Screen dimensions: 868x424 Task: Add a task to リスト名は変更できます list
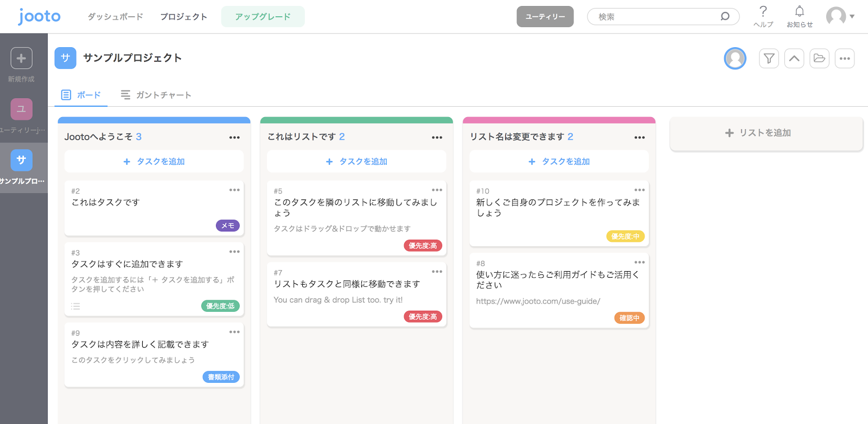[559, 162]
